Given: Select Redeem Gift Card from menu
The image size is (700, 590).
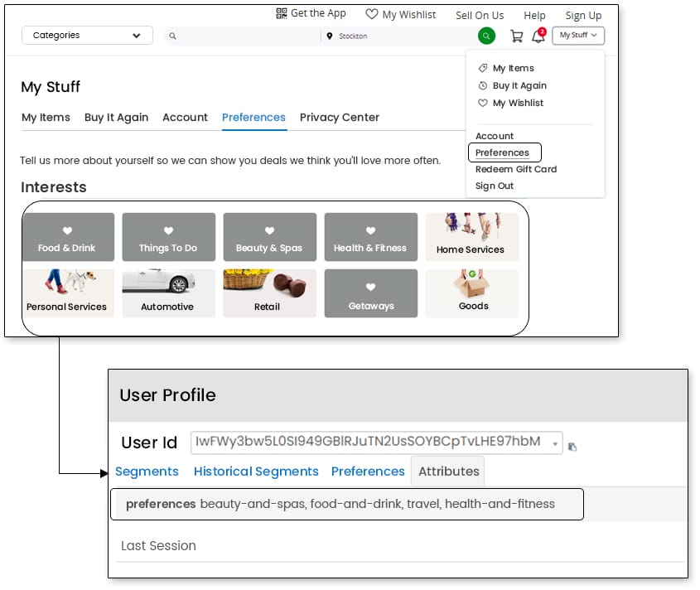Looking at the screenshot, I should point(515,169).
